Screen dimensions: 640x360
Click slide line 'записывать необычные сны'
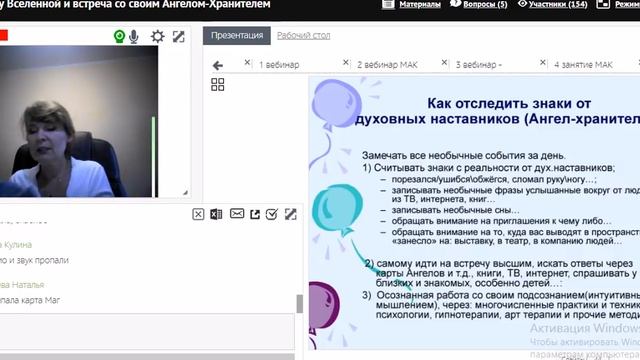pos(455,210)
